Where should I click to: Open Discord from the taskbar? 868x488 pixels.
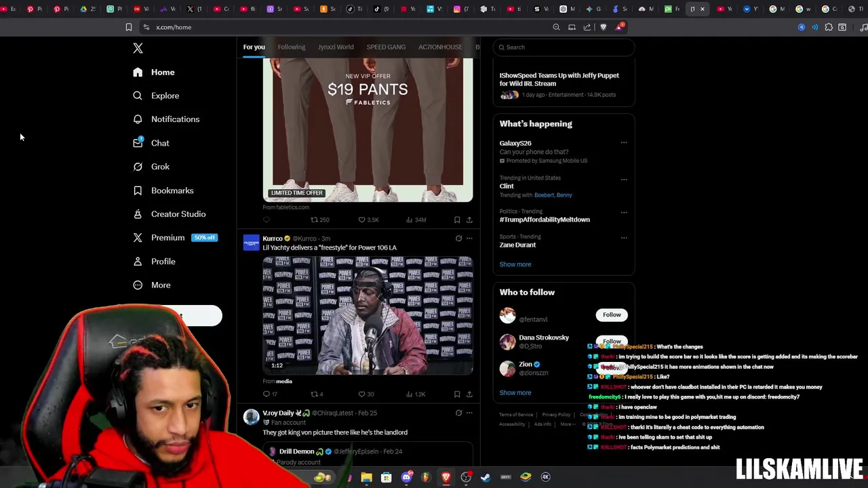(x=406, y=477)
